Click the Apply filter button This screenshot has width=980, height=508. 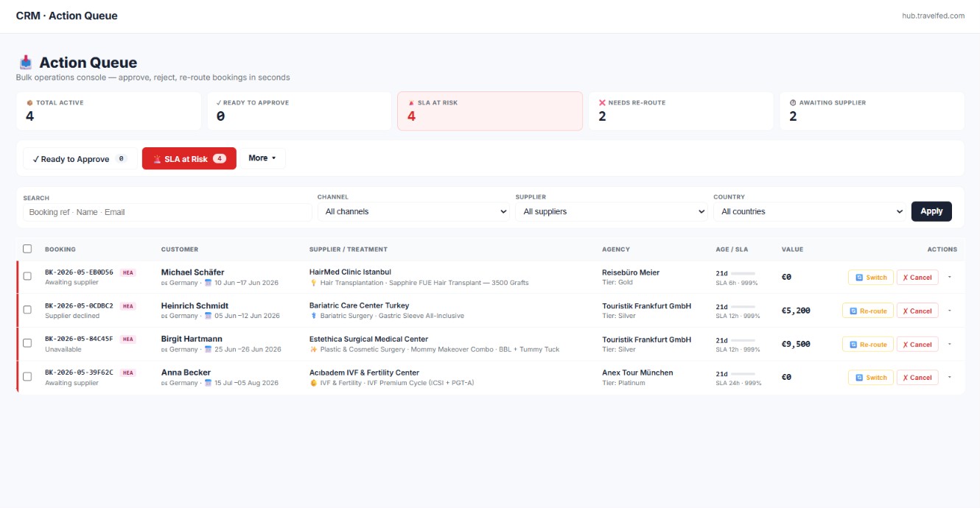click(x=931, y=211)
